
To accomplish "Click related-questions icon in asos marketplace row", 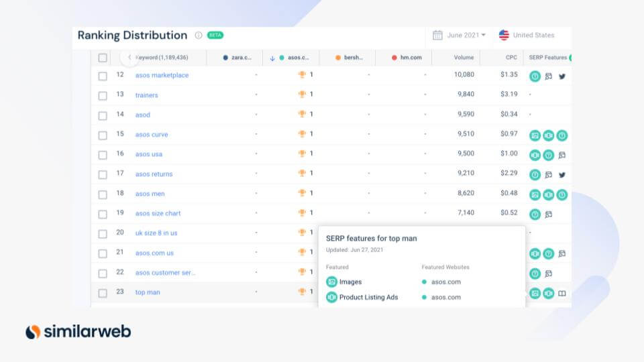I will click(x=548, y=76).
